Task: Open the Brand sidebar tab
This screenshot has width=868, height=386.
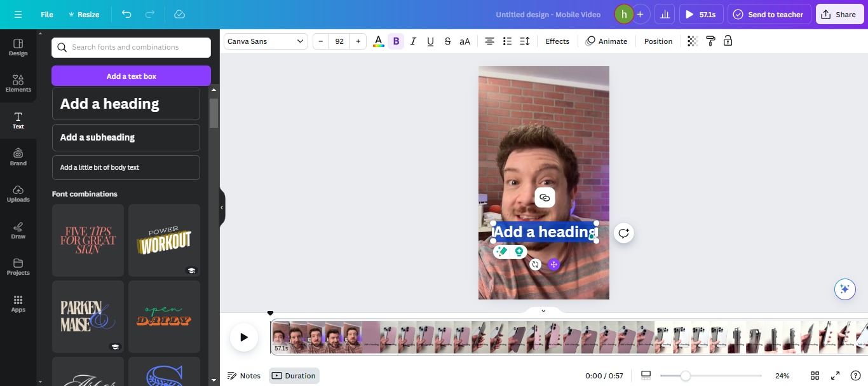Action: tap(18, 157)
